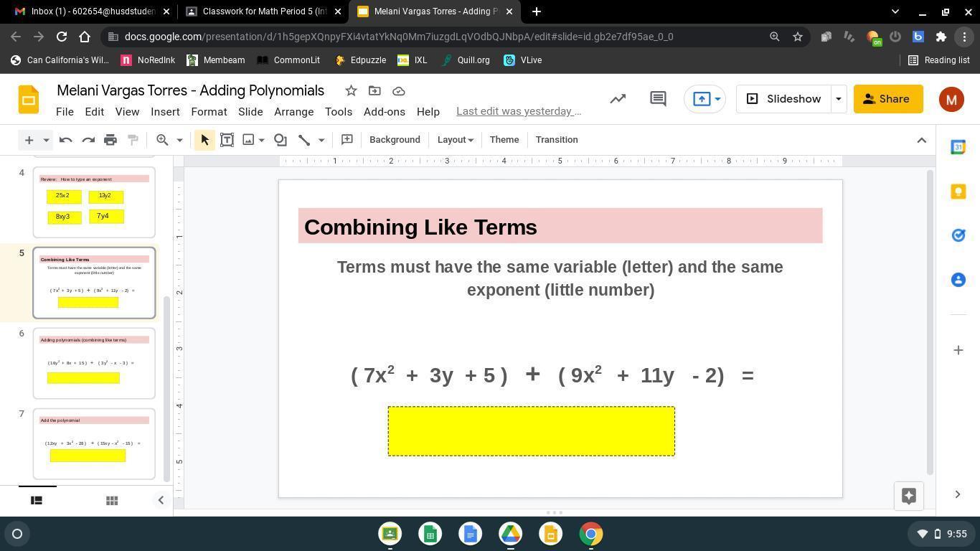Select the Text box tool

[227, 140]
